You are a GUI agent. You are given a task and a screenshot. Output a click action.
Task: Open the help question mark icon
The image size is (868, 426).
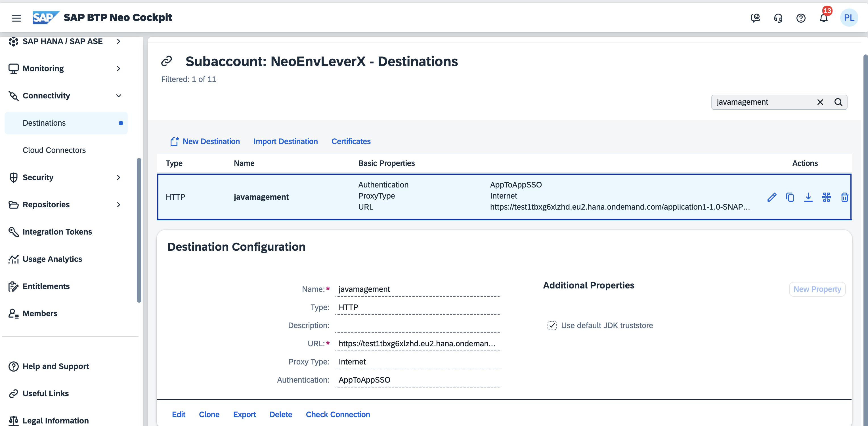[x=801, y=18]
